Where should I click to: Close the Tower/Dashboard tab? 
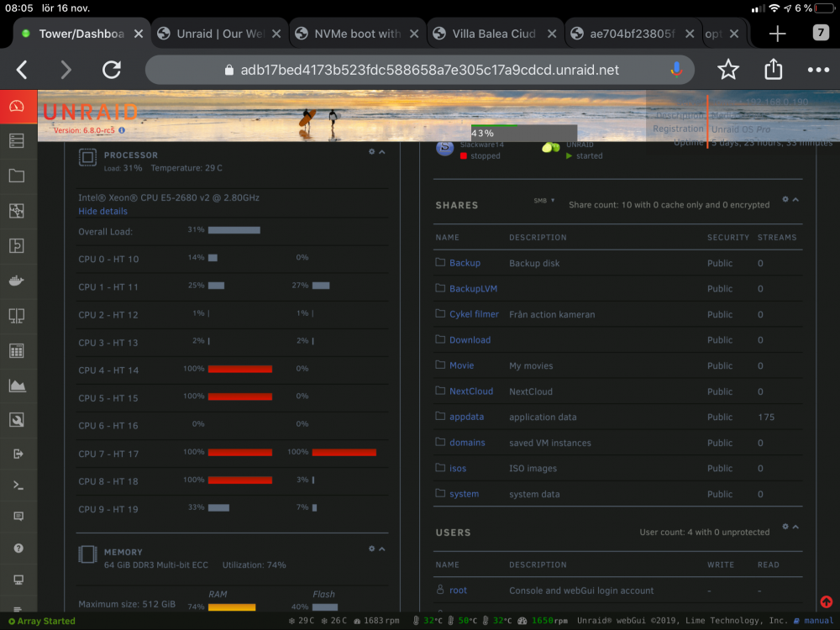[x=139, y=34]
